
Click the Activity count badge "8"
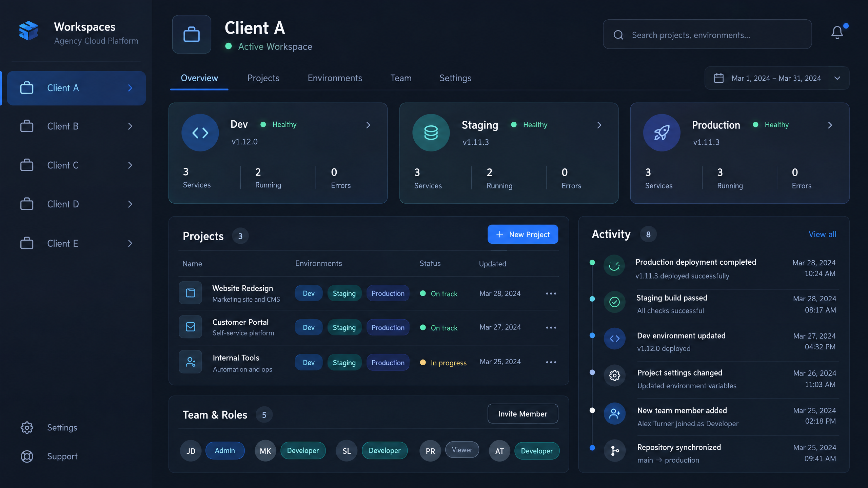(x=648, y=234)
